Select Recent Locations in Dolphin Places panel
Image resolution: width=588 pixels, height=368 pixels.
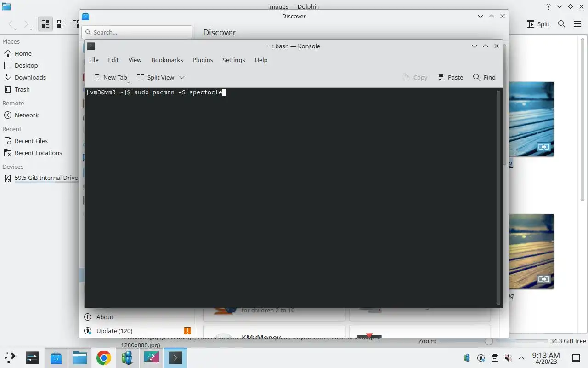pyautogui.click(x=39, y=153)
